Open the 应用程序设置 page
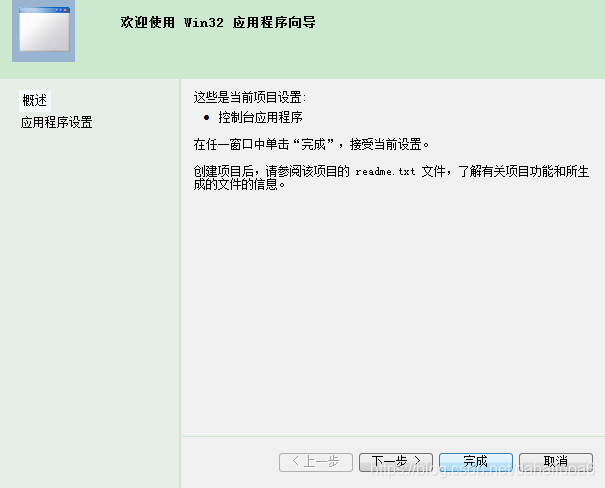This screenshot has width=605, height=488. click(56, 123)
